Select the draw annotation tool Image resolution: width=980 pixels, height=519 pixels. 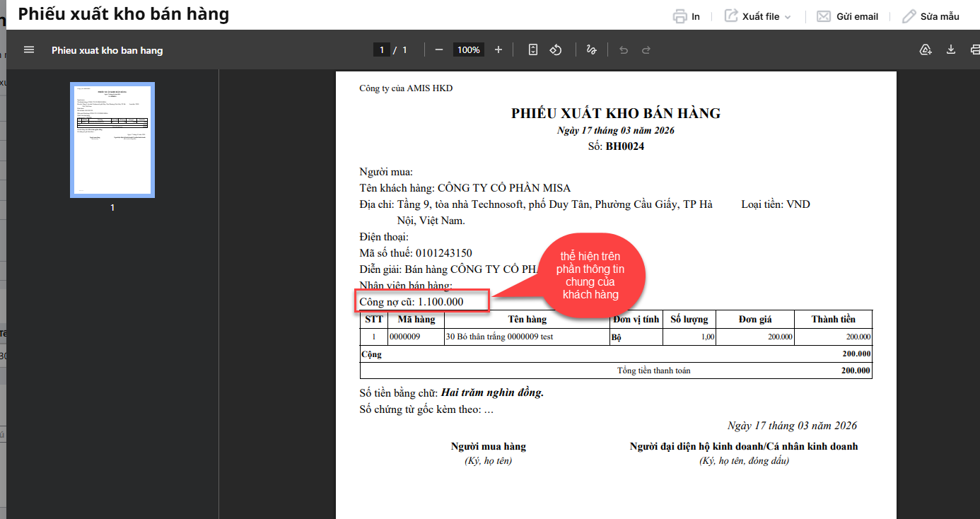pyautogui.click(x=591, y=50)
